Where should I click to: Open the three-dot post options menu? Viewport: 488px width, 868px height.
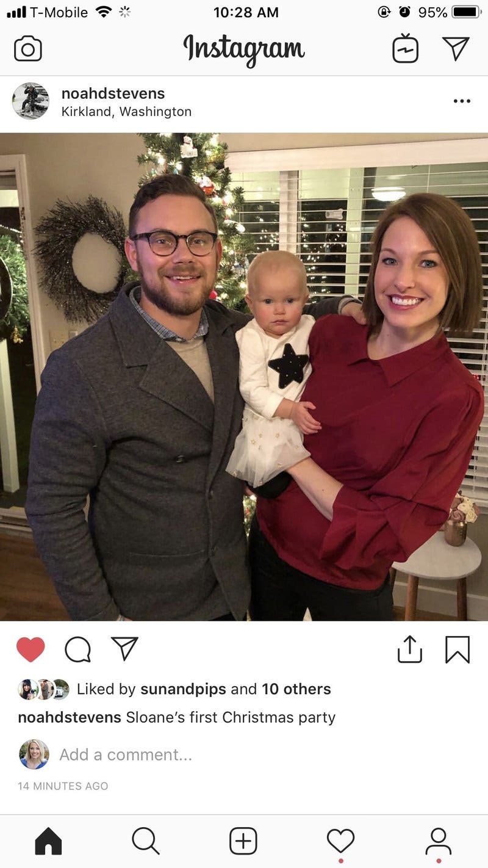coord(462,101)
